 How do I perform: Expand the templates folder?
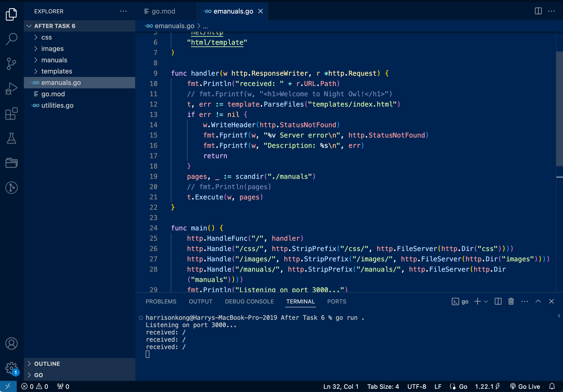57,71
